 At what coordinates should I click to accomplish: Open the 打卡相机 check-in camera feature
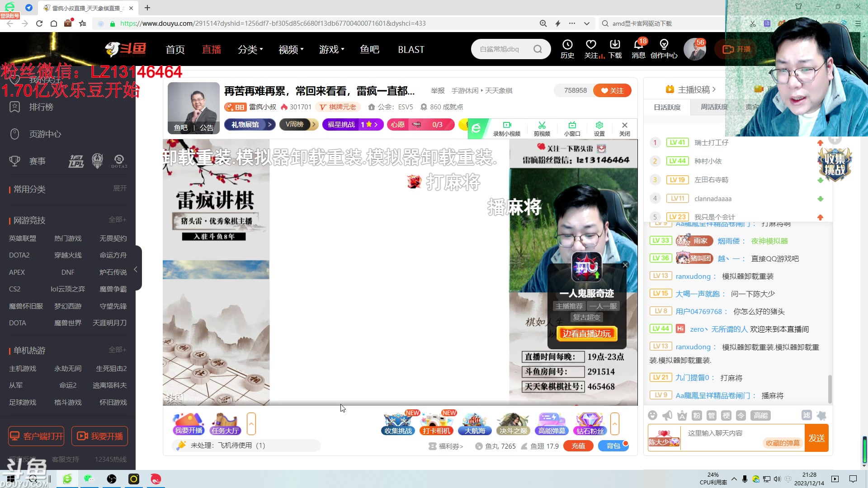436,422
